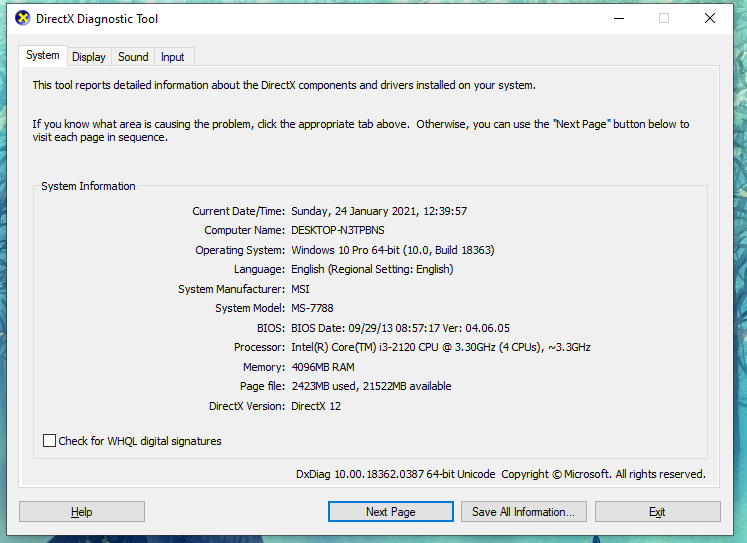The height and width of the screenshot is (543, 747).
Task: Click the DirectX 12 version value
Action: tap(316, 406)
